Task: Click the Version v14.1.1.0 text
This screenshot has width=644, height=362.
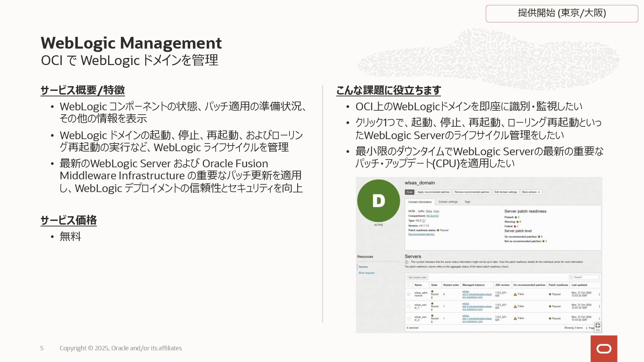Action: point(418,226)
